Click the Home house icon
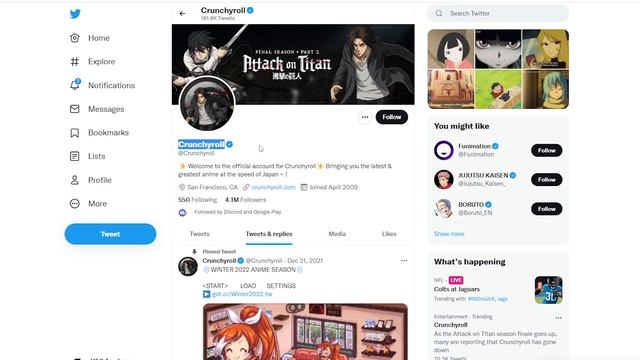 pyautogui.click(x=75, y=38)
